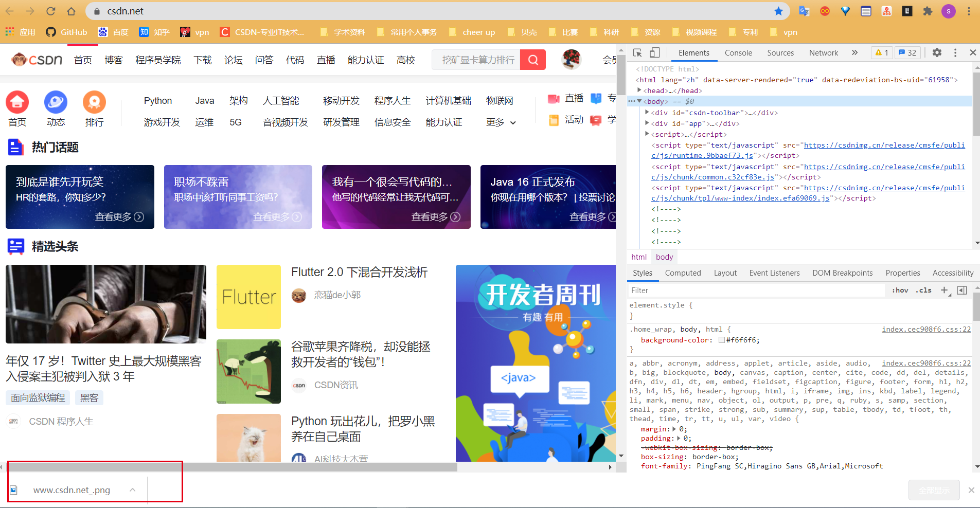The image size is (980, 508).
Task: Expand the <head> node in Elements tree
Action: 639,90
